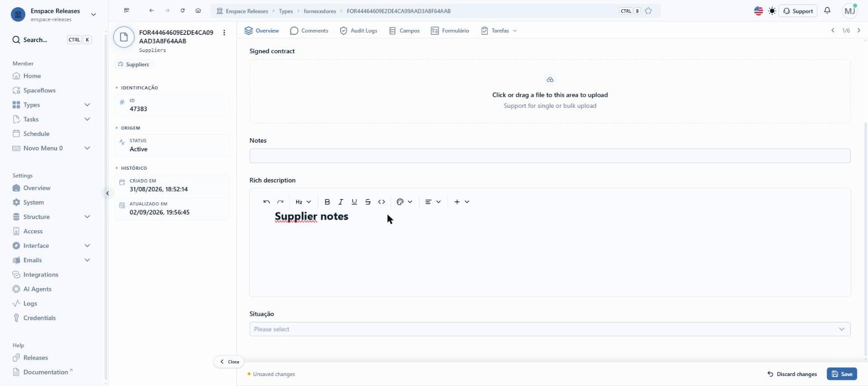The image size is (868, 386).
Task: Redo edit in rich description toolbar
Action: [x=280, y=202]
